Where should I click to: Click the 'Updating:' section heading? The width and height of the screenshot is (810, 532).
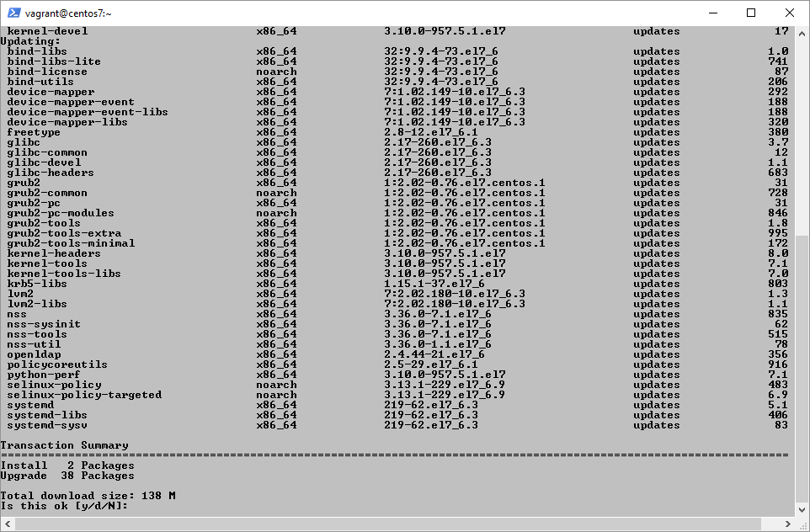tap(30, 41)
